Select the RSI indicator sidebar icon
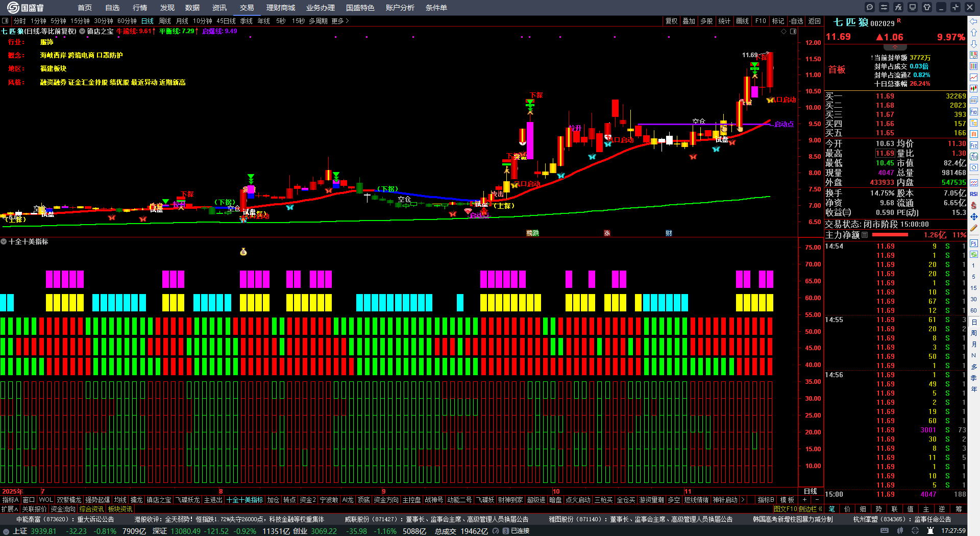Screen dimensions: 980x536 coord(974,194)
